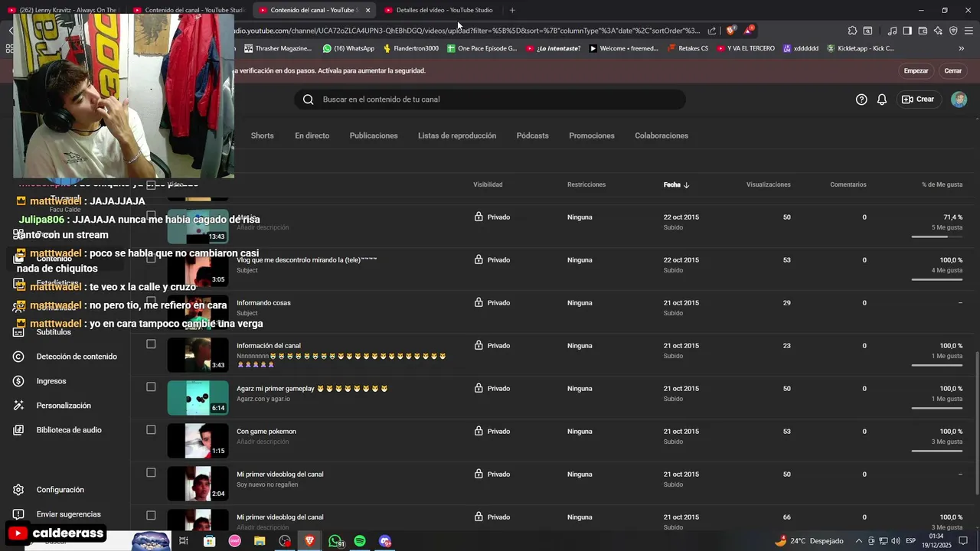Open the Con game pokemon video thumbnail
This screenshot has height=551, width=980.
(198, 441)
